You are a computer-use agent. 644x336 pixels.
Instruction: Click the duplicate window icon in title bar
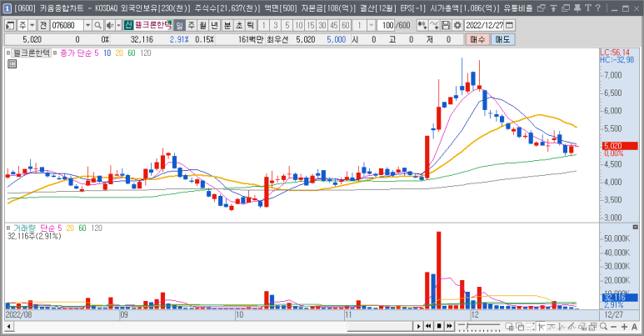point(566,8)
